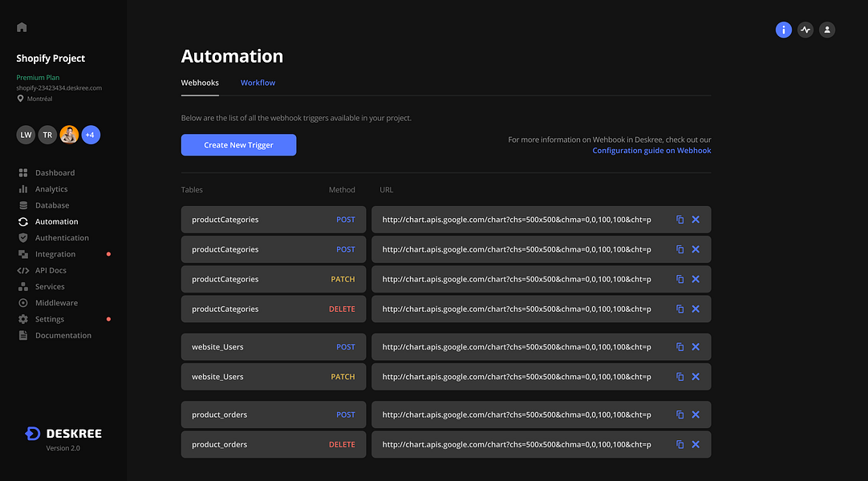The width and height of the screenshot is (868, 481).
Task: Show the +4 additional team members
Action: 90,135
